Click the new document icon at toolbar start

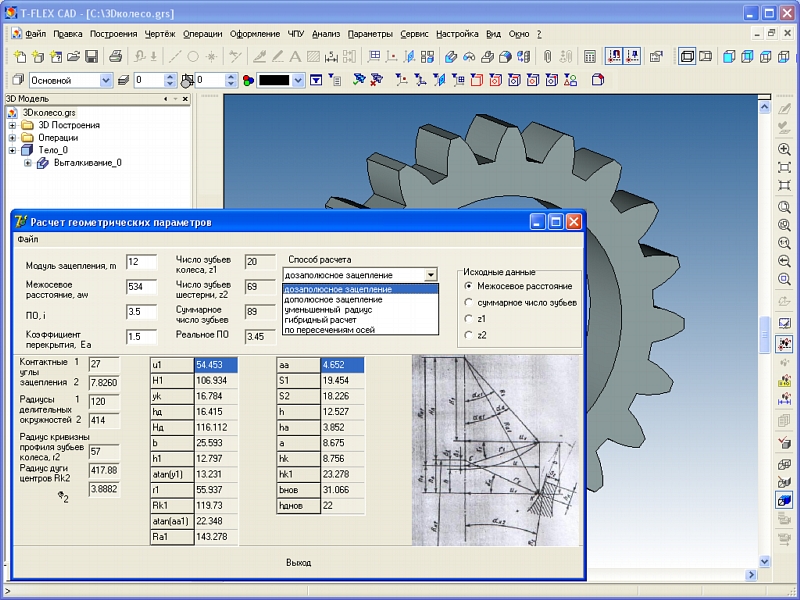[x=19, y=56]
